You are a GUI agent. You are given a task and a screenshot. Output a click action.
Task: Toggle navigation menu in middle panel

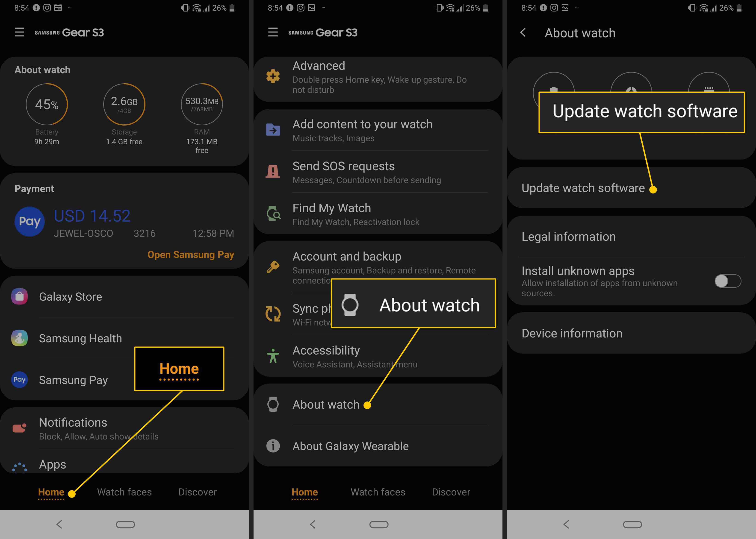[x=273, y=32]
